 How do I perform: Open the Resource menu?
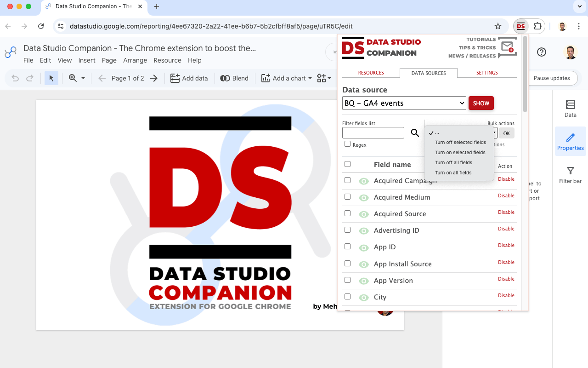[x=167, y=60]
